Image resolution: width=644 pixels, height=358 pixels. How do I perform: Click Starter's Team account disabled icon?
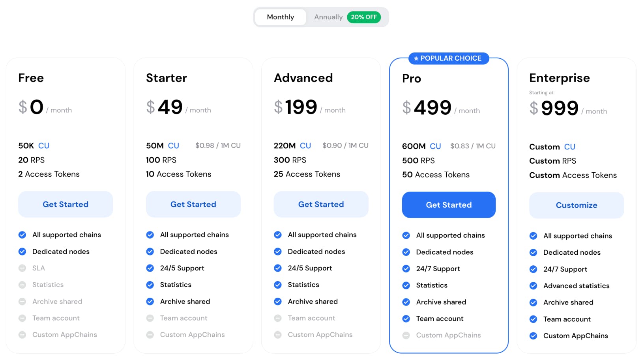pyautogui.click(x=150, y=318)
